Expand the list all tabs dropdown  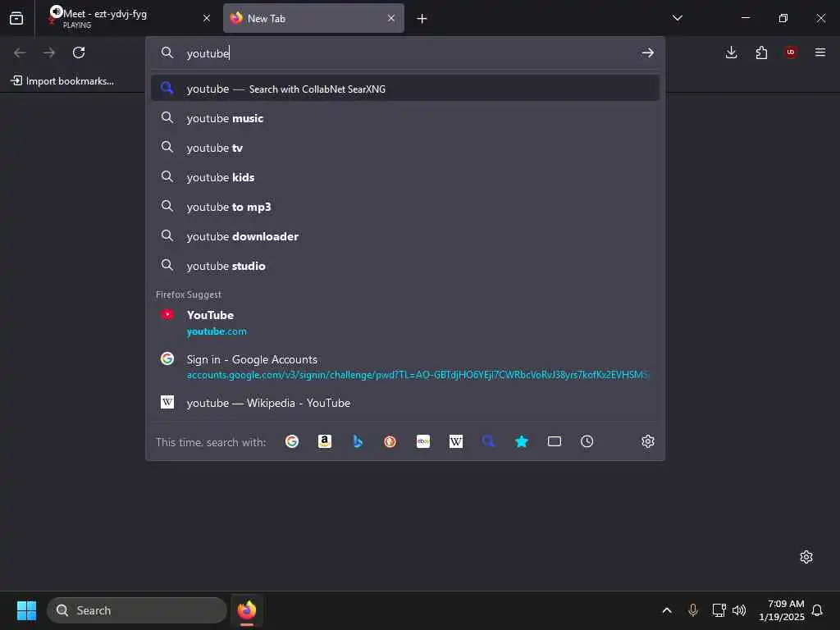677,18
